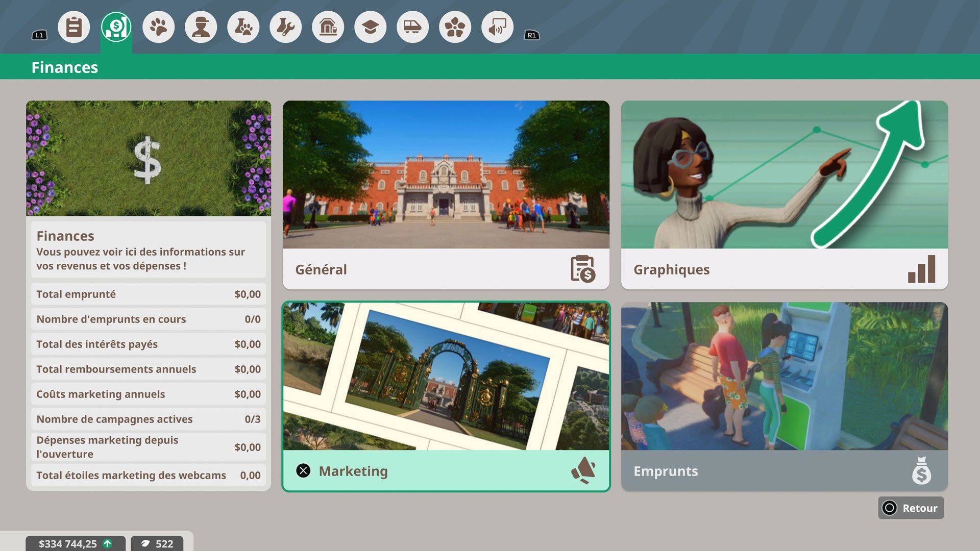The width and height of the screenshot is (980, 551).
Task: Open the Transport vehicle tab
Action: [x=413, y=27]
